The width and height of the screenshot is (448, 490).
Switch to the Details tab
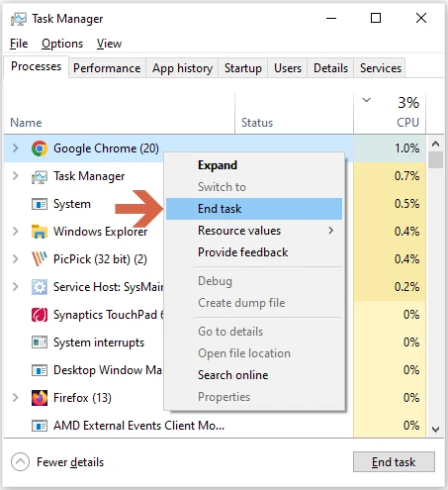click(x=330, y=68)
